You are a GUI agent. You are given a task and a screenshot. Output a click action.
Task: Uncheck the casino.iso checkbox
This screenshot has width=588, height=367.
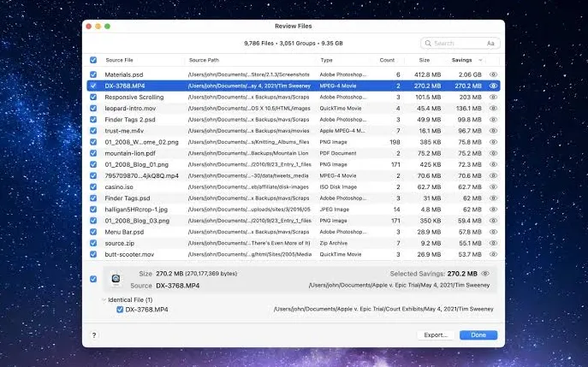pos(93,187)
